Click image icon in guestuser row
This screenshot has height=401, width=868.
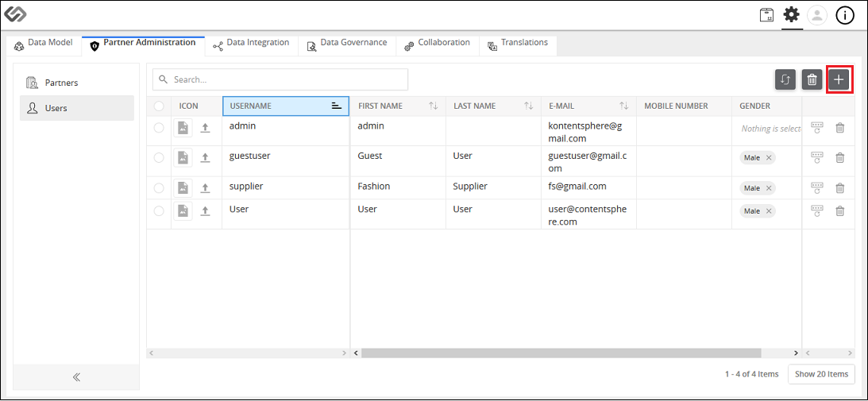[183, 158]
